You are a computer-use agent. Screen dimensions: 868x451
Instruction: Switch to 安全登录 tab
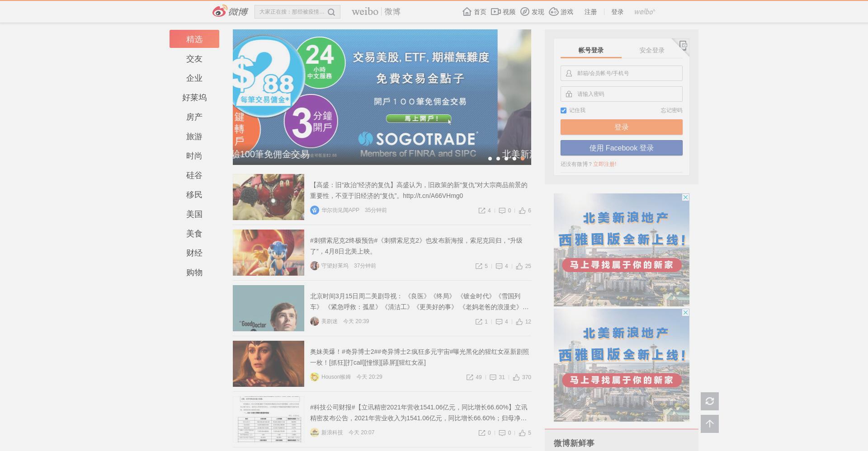(652, 50)
